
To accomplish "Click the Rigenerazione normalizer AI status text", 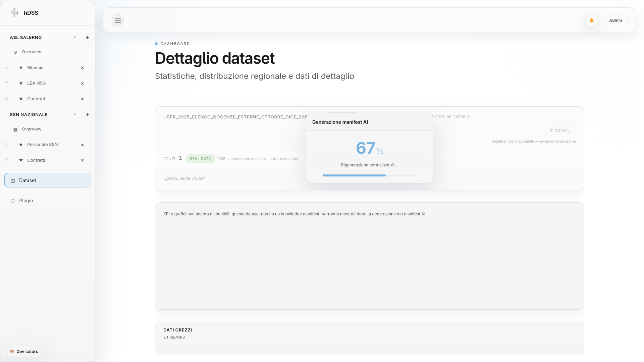I will (369, 165).
